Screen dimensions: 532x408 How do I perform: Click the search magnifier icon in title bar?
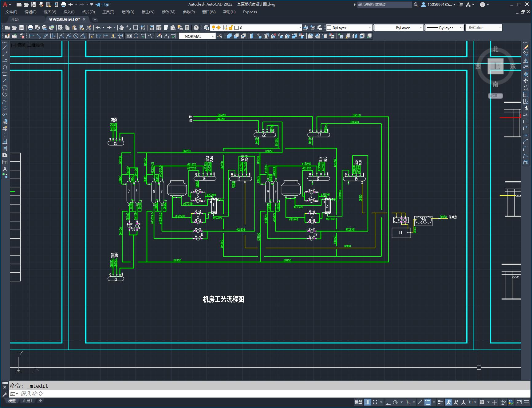(416, 5)
